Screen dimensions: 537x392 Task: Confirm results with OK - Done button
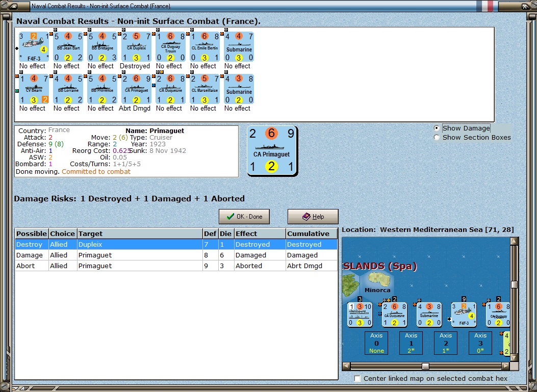(244, 216)
